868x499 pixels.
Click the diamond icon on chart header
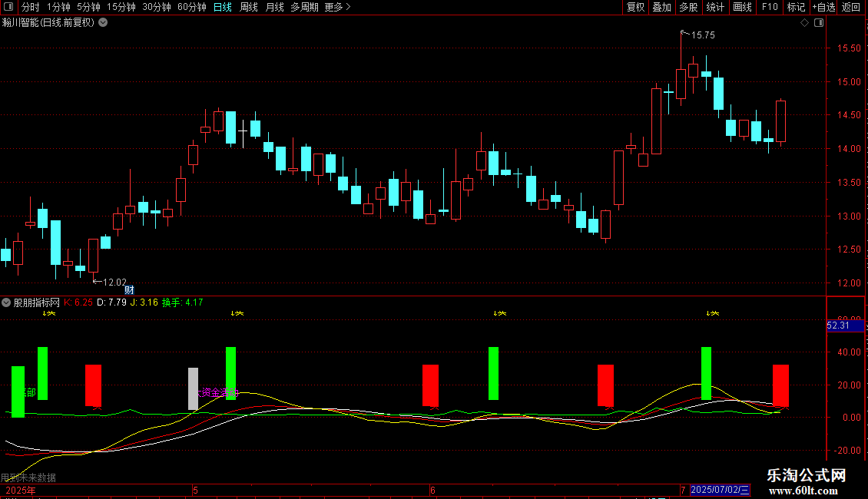point(805,23)
